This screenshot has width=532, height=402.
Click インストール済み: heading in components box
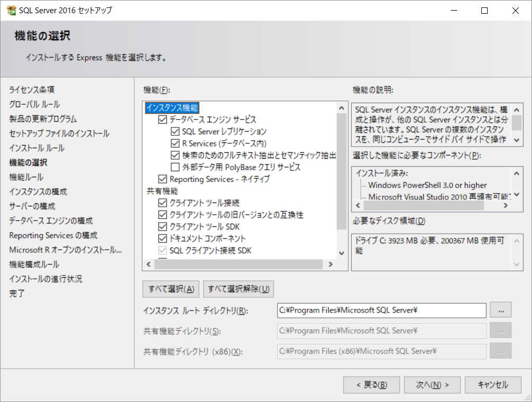coord(381,173)
